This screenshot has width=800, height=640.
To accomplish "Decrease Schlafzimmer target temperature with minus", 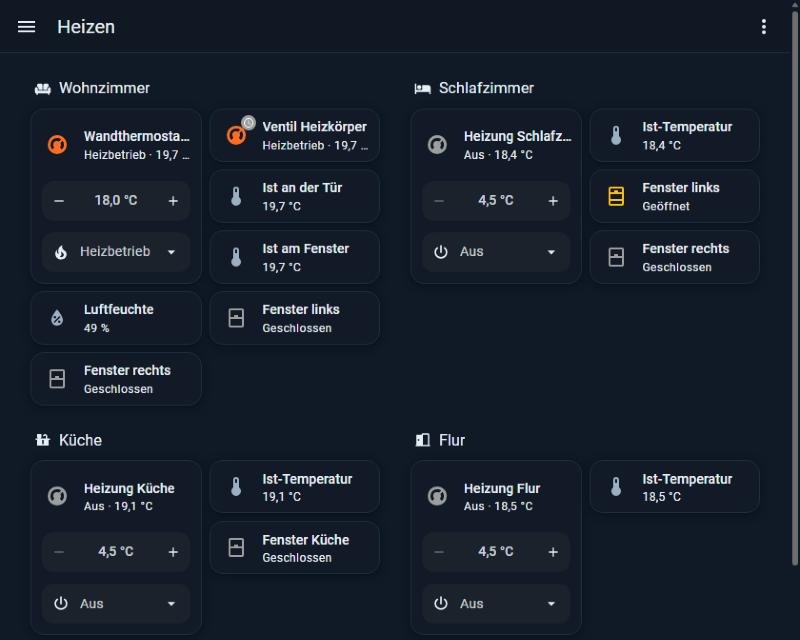I will click(x=439, y=201).
